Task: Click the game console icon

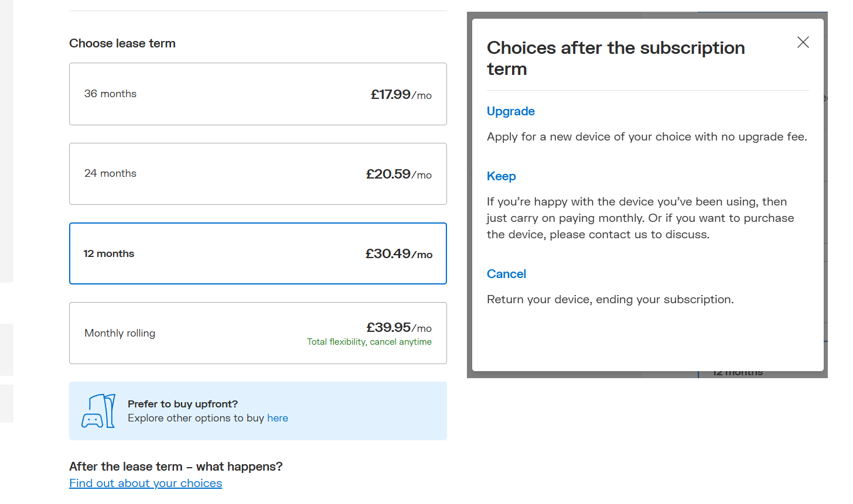Action: 98,411
